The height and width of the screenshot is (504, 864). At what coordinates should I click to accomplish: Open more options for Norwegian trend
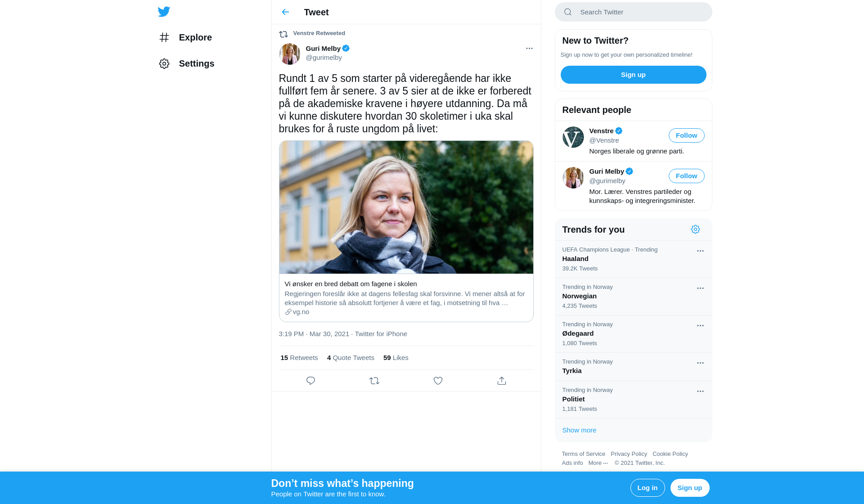tap(700, 288)
